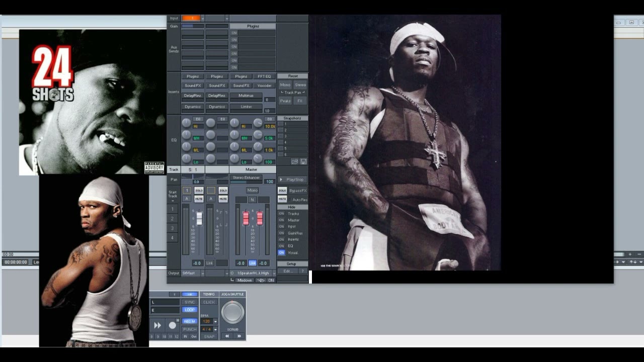Viewport: 644px width, 362px height.
Task: Toggle REC M mode in transport
Action: tap(190, 321)
